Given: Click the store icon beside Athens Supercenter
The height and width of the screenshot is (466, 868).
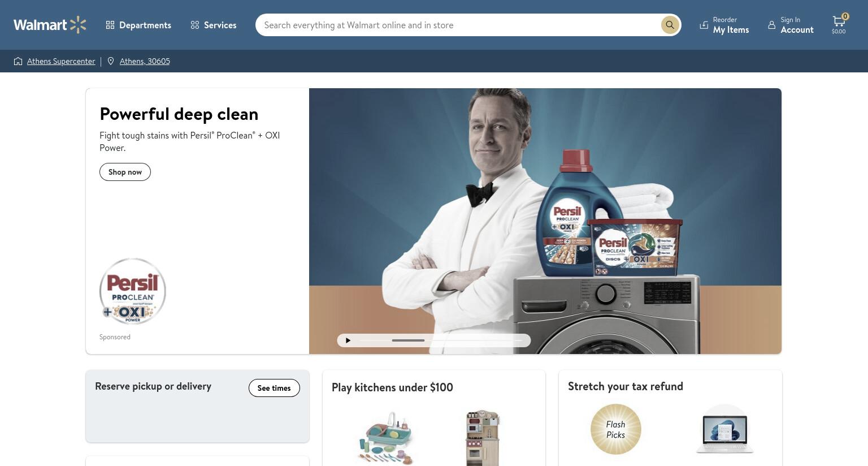Looking at the screenshot, I should click(x=18, y=61).
